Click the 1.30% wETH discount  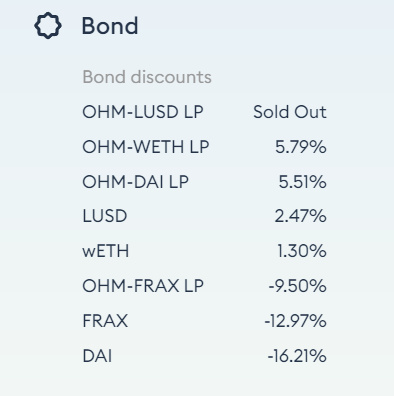coord(302,251)
